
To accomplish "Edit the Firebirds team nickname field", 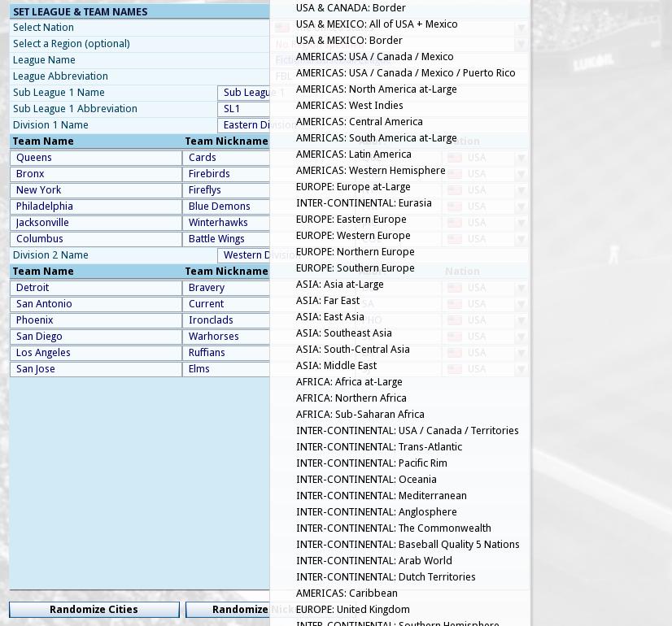I will 226,174.
